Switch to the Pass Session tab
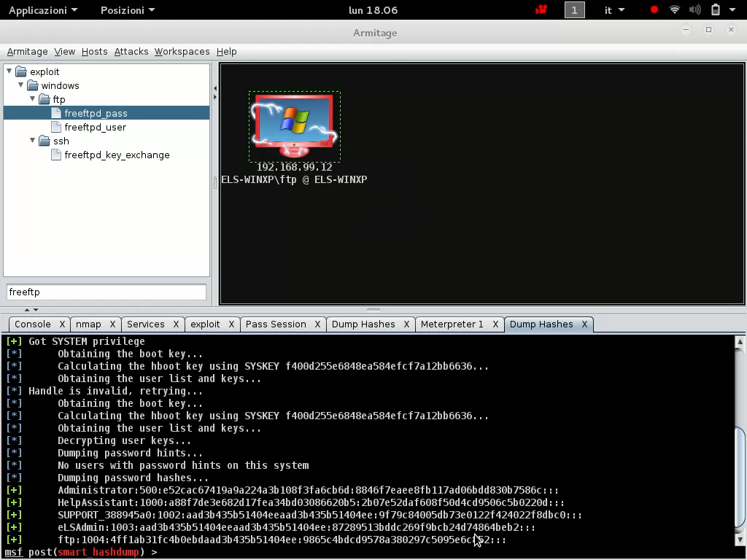 click(x=276, y=324)
